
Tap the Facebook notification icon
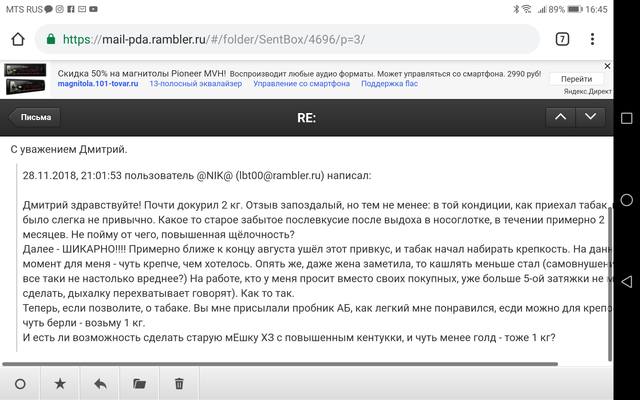71,9
